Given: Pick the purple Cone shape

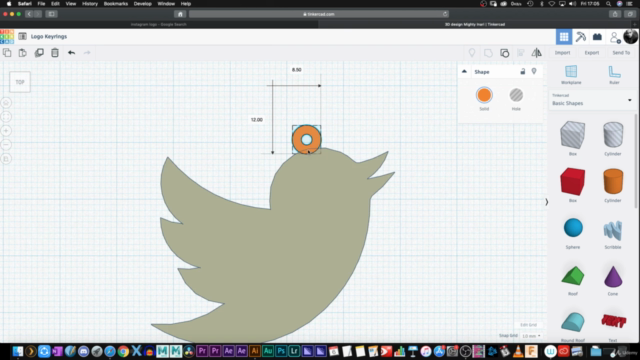Looking at the screenshot, I should tap(613, 278).
